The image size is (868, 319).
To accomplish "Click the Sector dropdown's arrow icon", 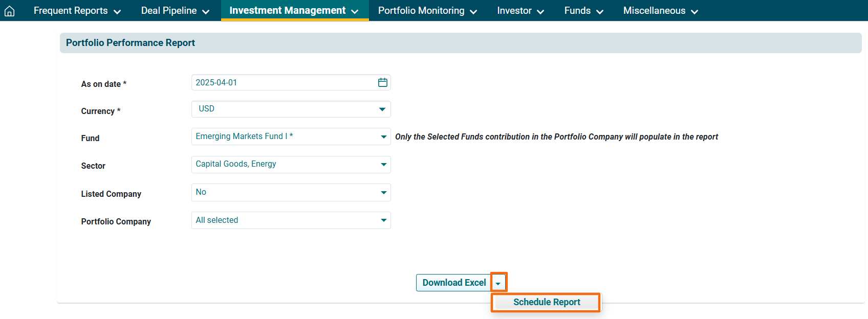I will pyautogui.click(x=383, y=165).
